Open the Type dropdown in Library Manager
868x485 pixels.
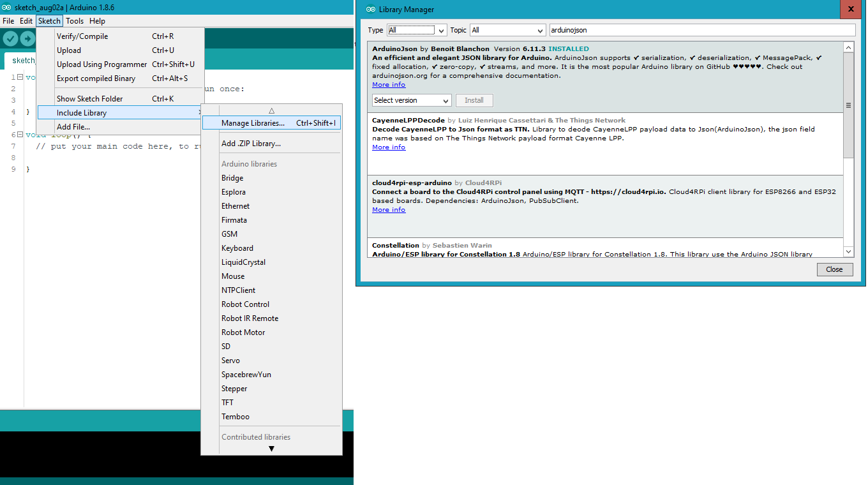[x=417, y=30]
